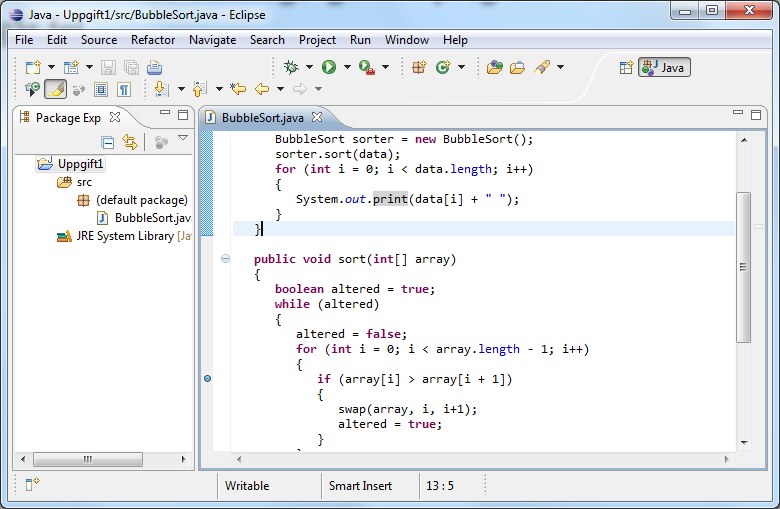Select the BubbleSort.java editor tab

[262, 118]
